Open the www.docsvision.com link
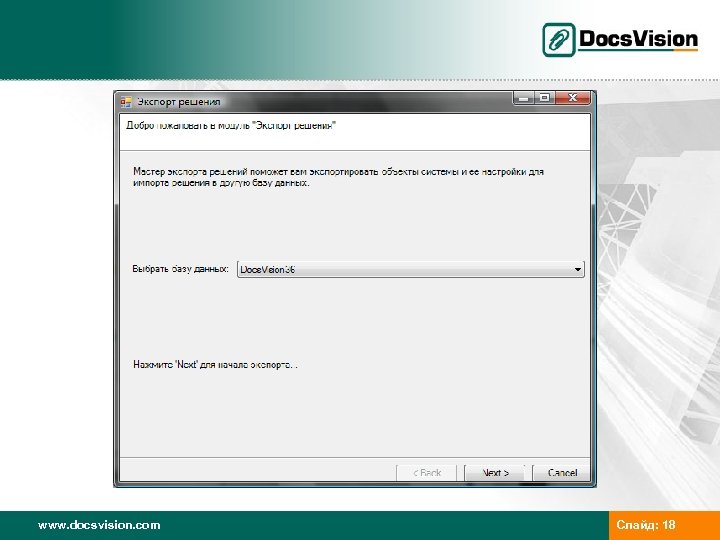 pyautogui.click(x=99, y=525)
